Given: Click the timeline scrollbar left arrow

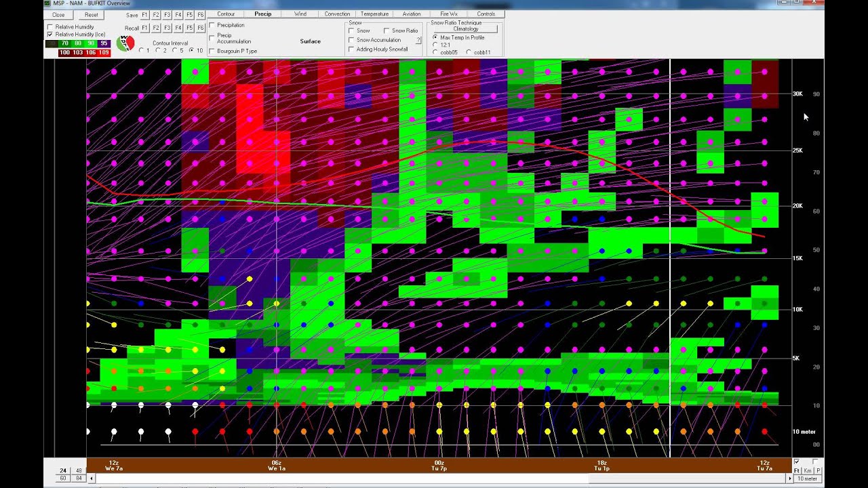Looking at the screenshot, I should tap(92, 479).
